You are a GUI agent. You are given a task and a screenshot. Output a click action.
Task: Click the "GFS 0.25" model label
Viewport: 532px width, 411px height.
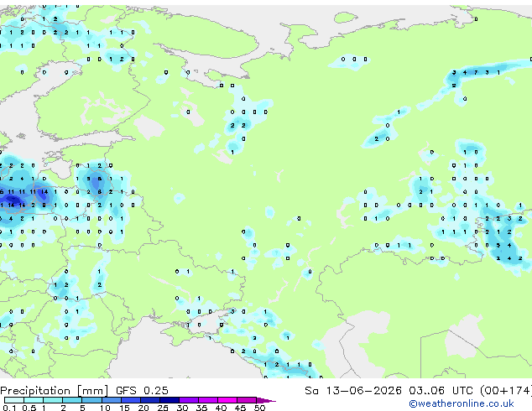[x=142, y=390]
